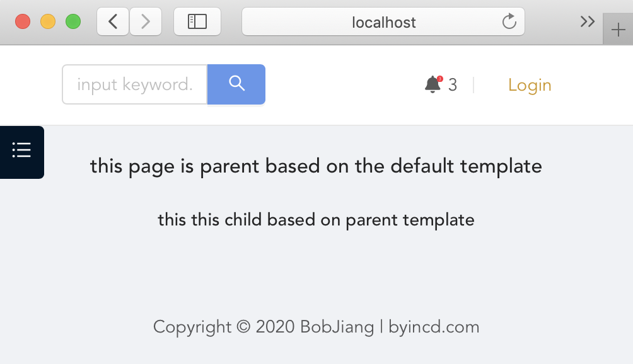This screenshot has width=633, height=364.
Task: Click the Login link
Action: click(530, 85)
